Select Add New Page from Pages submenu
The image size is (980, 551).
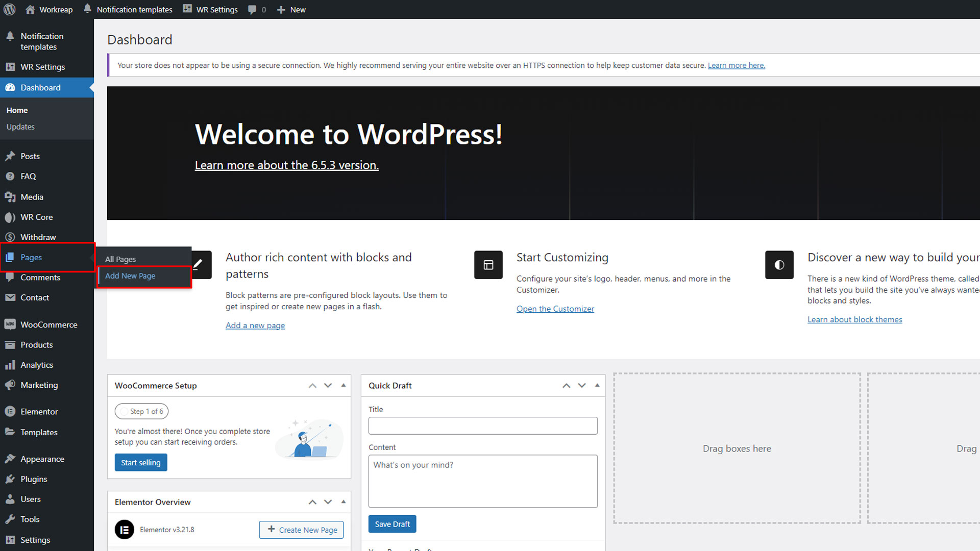pos(130,276)
